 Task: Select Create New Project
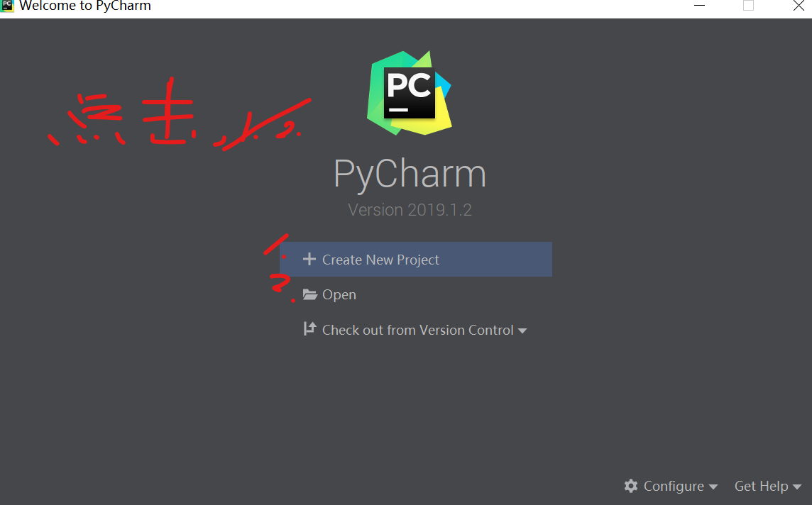point(416,259)
